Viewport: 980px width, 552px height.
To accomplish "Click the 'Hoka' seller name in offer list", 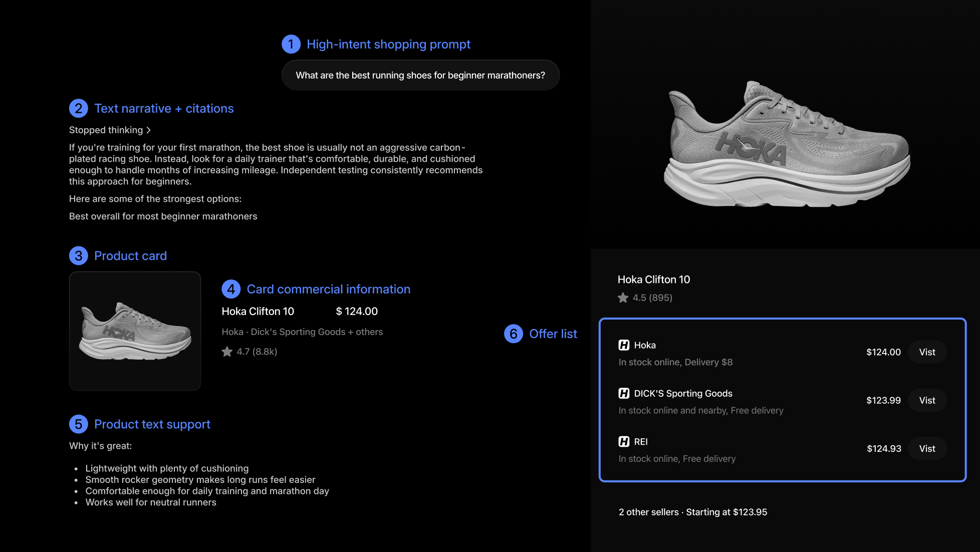I will [x=645, y=345].
